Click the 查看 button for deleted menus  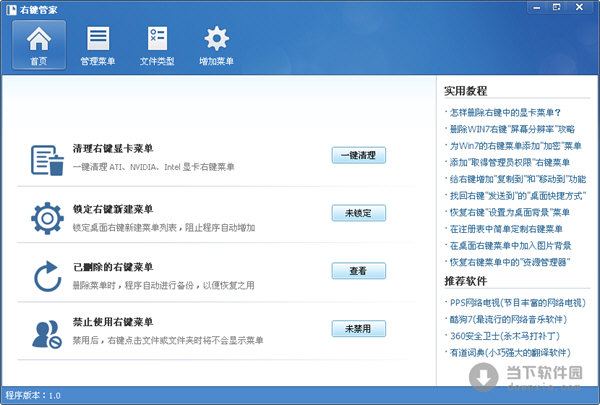(359, 271)
